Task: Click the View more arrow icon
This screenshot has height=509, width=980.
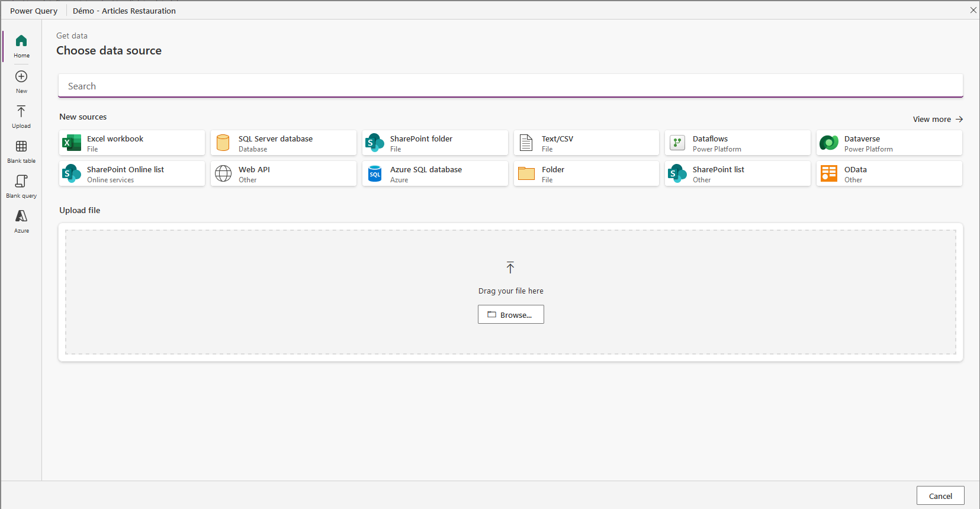Action: click(x=959, y=119)
